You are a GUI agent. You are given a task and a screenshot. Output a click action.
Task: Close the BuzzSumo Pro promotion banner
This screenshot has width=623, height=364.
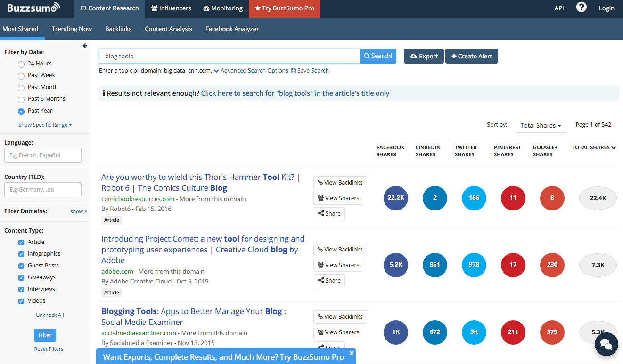point(352,353)
